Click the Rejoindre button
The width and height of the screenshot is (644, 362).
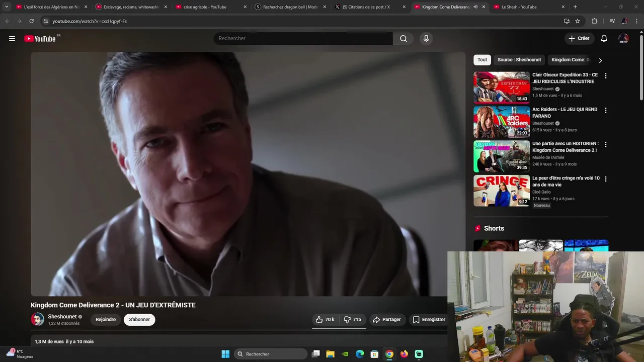pyautogui.click(x=106, y=320)
